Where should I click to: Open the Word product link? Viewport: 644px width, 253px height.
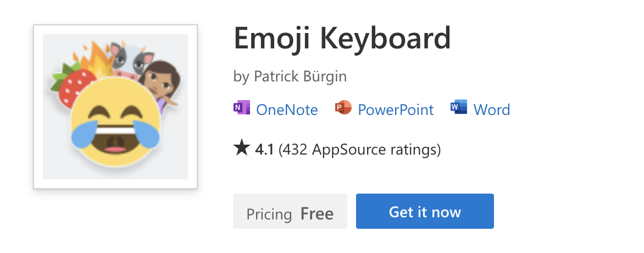[x=492, y=110]
